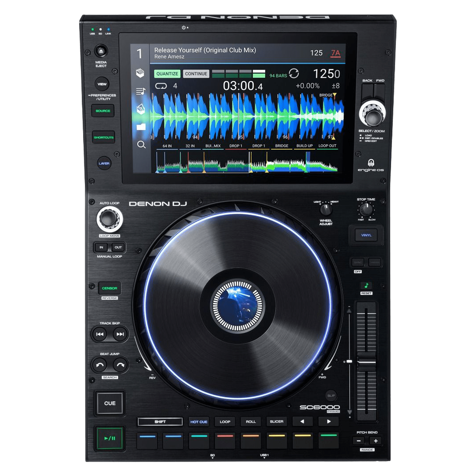The image size is (476, 476).
Task: Skip to next track button
Action: [120, 334]
